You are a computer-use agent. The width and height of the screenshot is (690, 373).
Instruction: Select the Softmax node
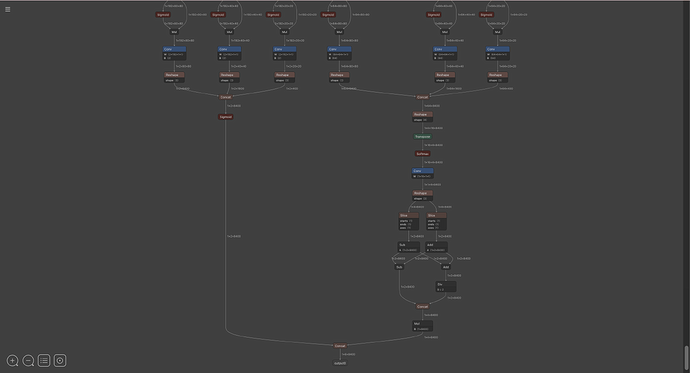pyautogui.click(x=422, y=154)
